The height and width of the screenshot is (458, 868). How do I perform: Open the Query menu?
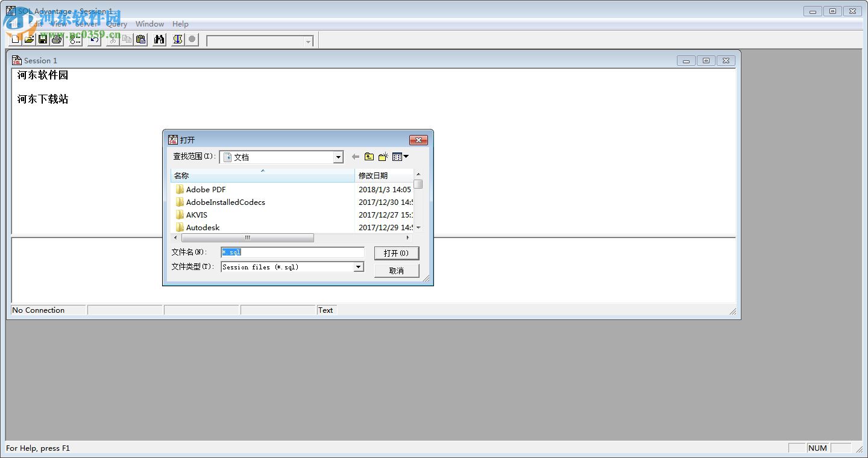coord(118,24)
